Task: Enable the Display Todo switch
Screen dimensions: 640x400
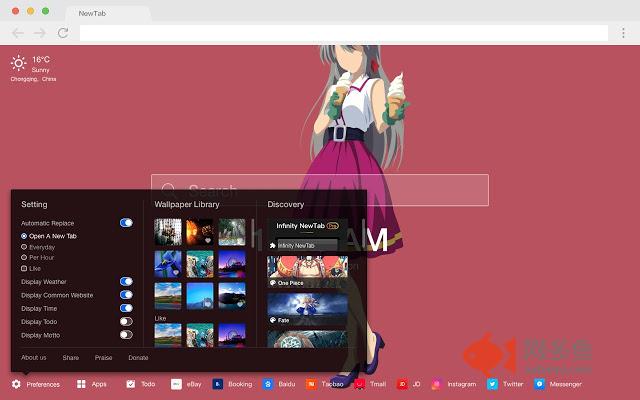Action: pos(126,321)
